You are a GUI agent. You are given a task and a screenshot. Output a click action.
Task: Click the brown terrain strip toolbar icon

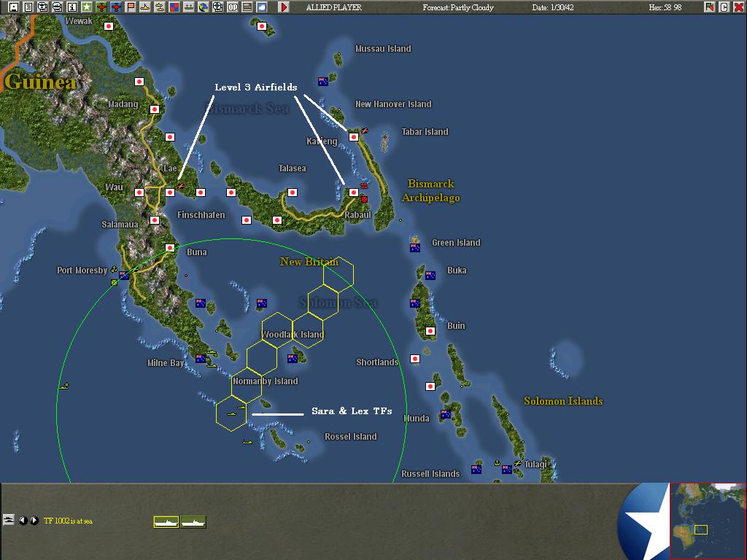[247, 7]
